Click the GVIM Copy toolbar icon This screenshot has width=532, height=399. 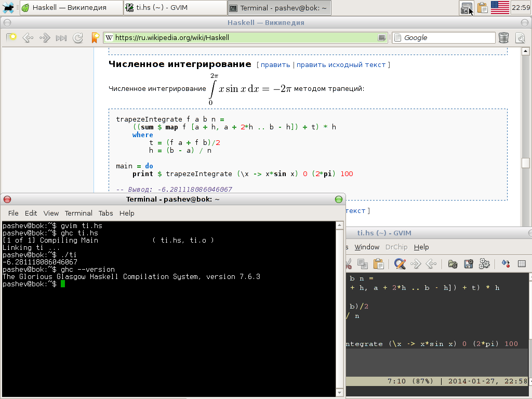363,263
